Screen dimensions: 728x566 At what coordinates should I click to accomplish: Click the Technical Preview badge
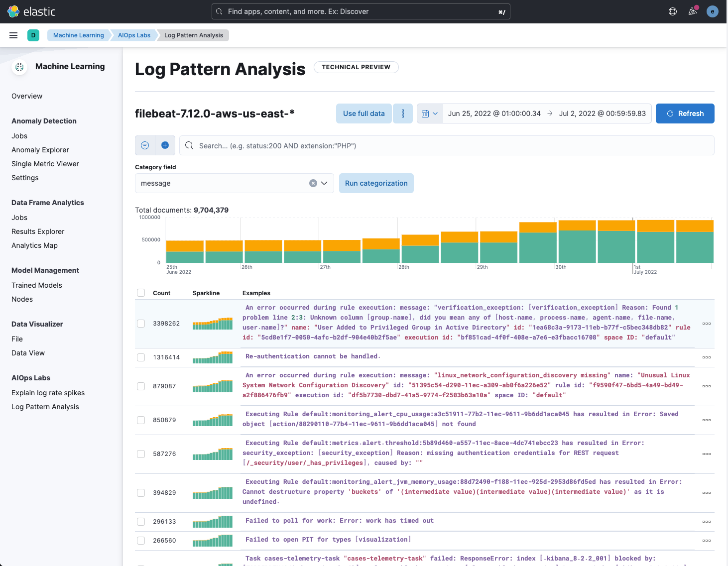tap(356, 67)
